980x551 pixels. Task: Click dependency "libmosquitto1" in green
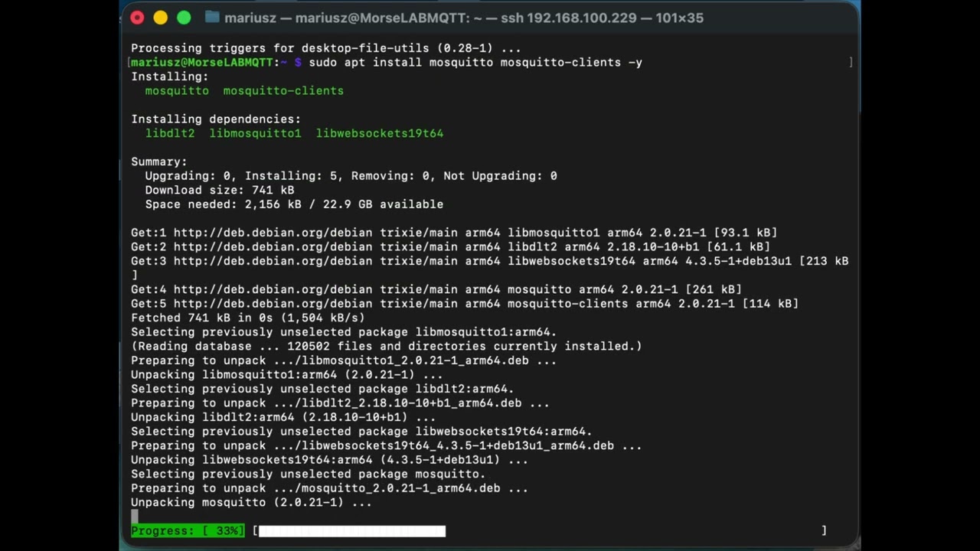(255, 133)
